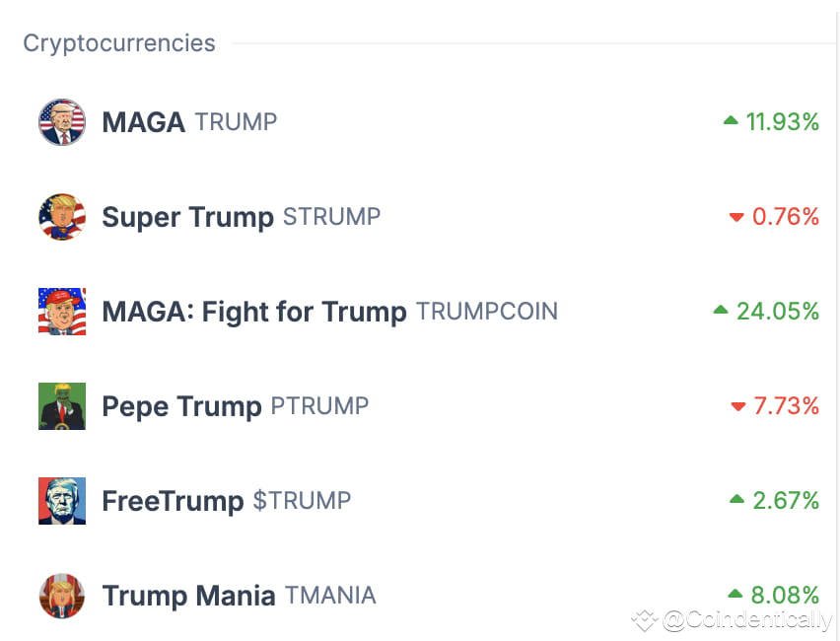Open the MAGA coin name link
This screenshot has height=641, width=840.
(x=144, y=122)
